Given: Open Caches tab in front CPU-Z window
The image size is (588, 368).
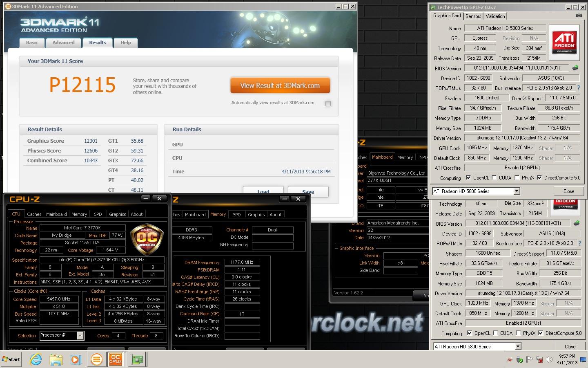Looking at the screenshot, I should [x=34, y=214].
